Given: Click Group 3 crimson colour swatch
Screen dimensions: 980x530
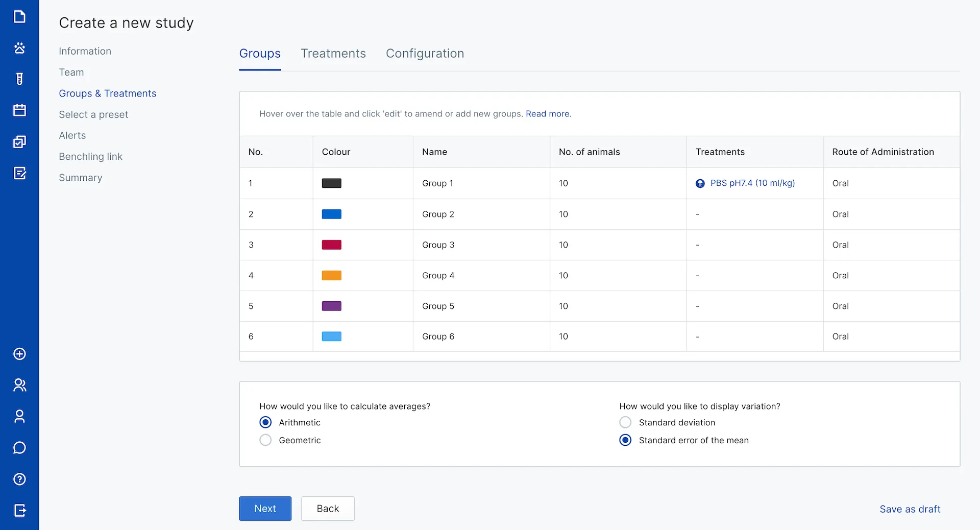Looking at the screenshot, I should tap(331, 245).
